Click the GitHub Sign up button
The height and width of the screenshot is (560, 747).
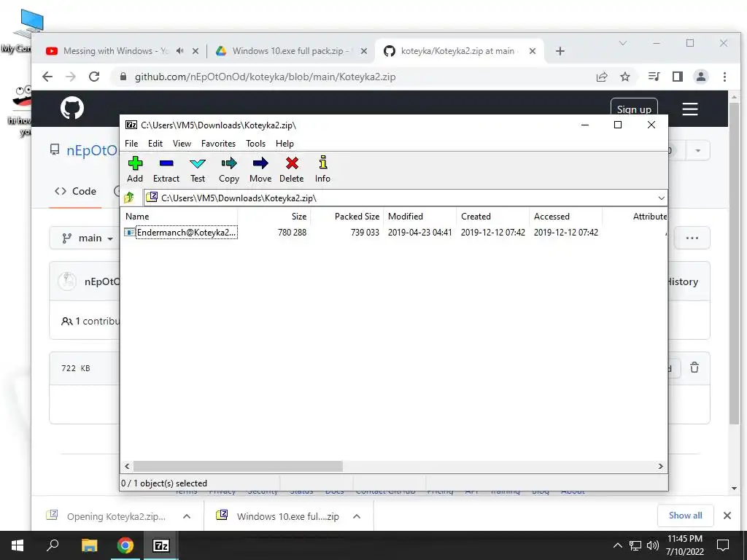tap(634, 108)
